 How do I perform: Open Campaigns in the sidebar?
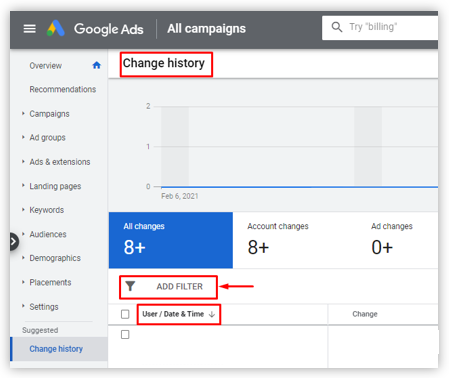point(49,114)
